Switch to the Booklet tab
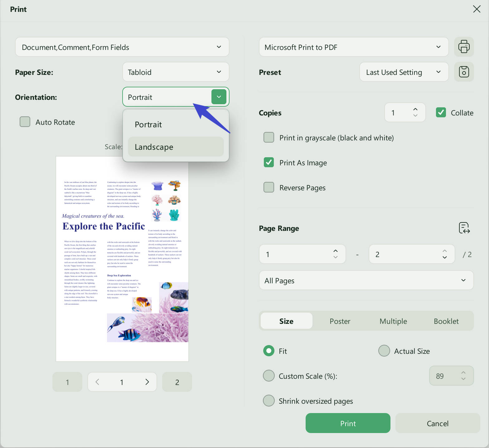 click(446, 321)
